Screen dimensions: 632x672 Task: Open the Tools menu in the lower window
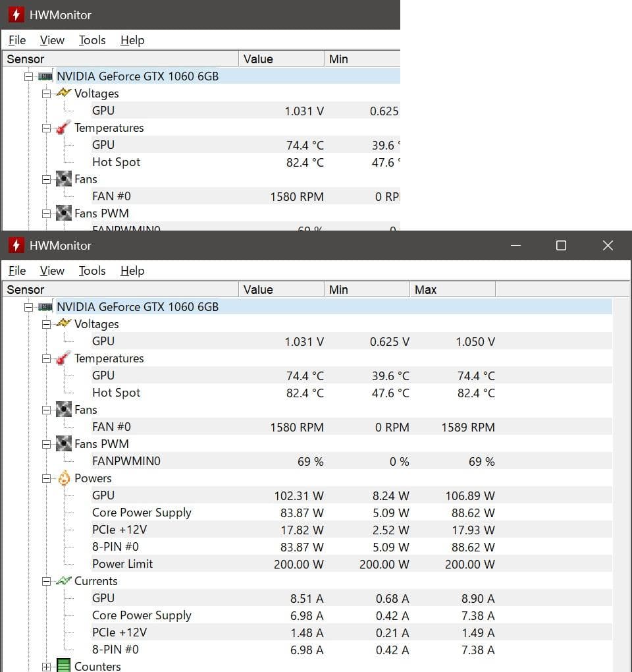tap(92, 271)
